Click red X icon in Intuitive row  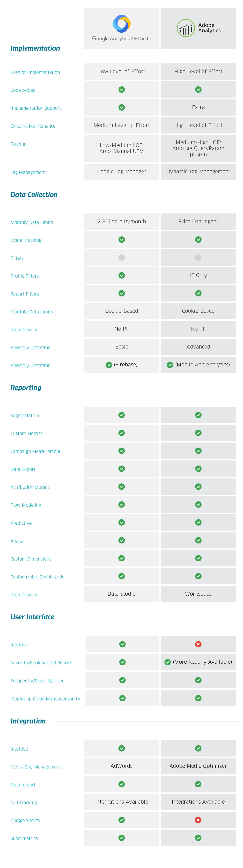click(x=198, y=644)
